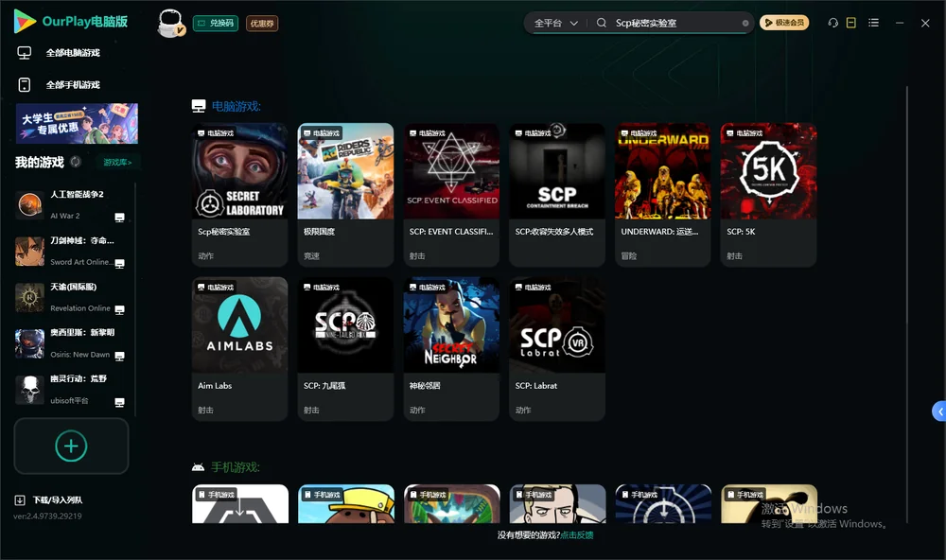Click the PC platform icon on Osiris New Dawn row
The width and height of the screenshot is (946, 560).
[x=119, y=356]
